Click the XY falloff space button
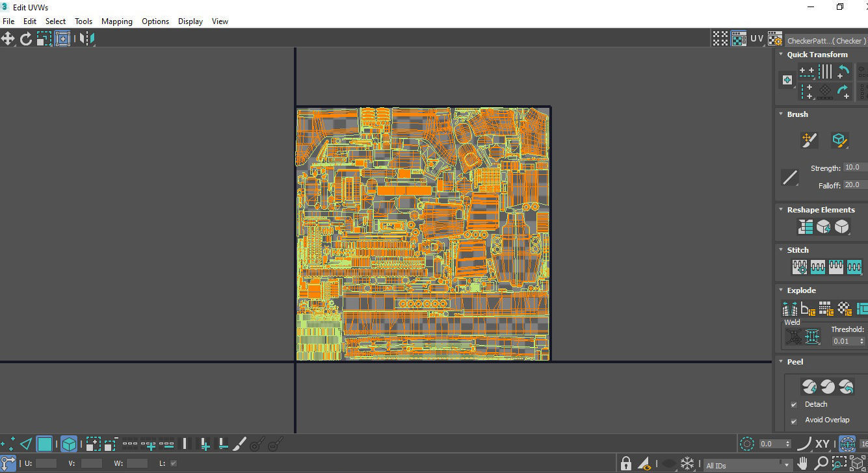Viewport: 868px width, 473px height. 822,444
